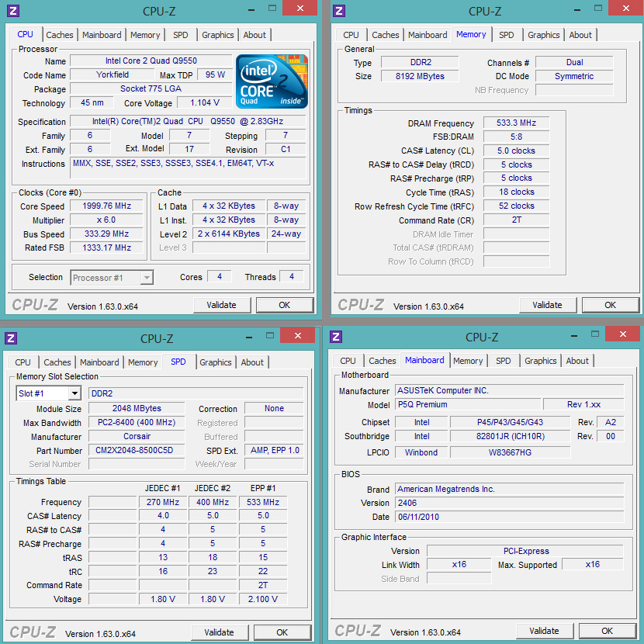Viewport: 644px width, 644px height.
Task: Click OK in the Memory window
Action: [x=611, y=305]
